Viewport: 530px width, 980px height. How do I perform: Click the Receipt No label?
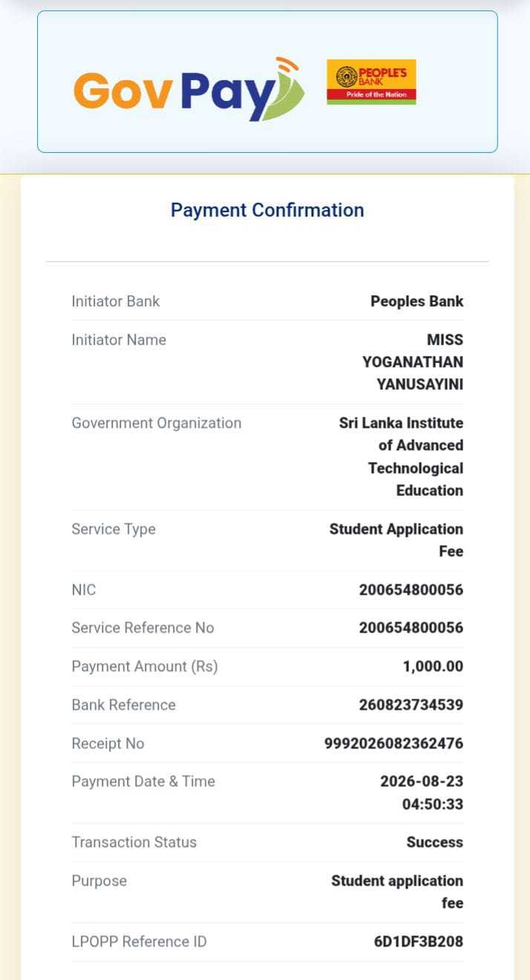point(108,744)
